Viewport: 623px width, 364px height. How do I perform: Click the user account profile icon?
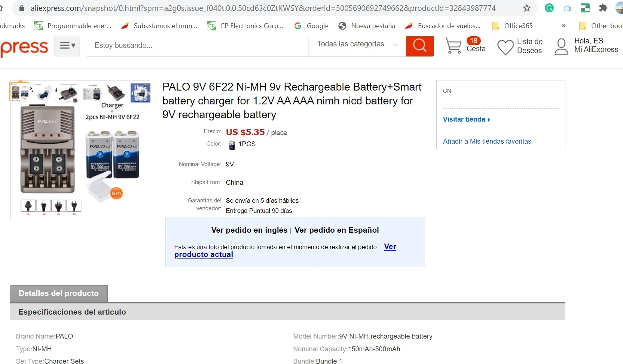pyautogui.click(x=561, y=47)
